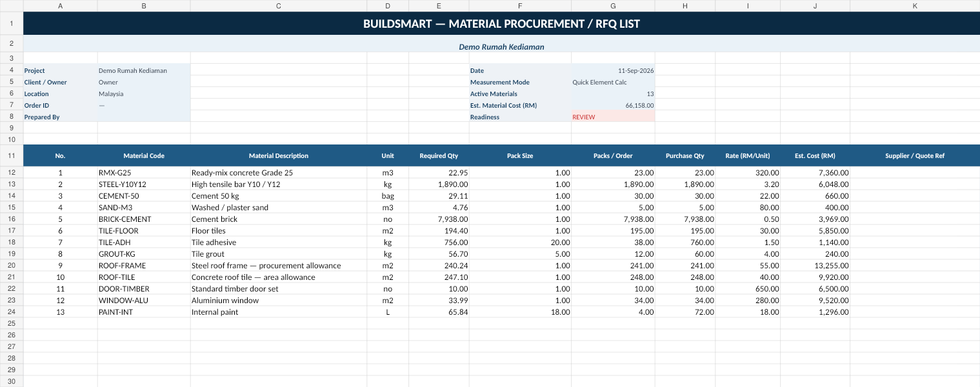Screen dimensions: 980x387
Task: Click the 'Pack Size' header cell
Action: pyautogui.click(x=520, y=155)
